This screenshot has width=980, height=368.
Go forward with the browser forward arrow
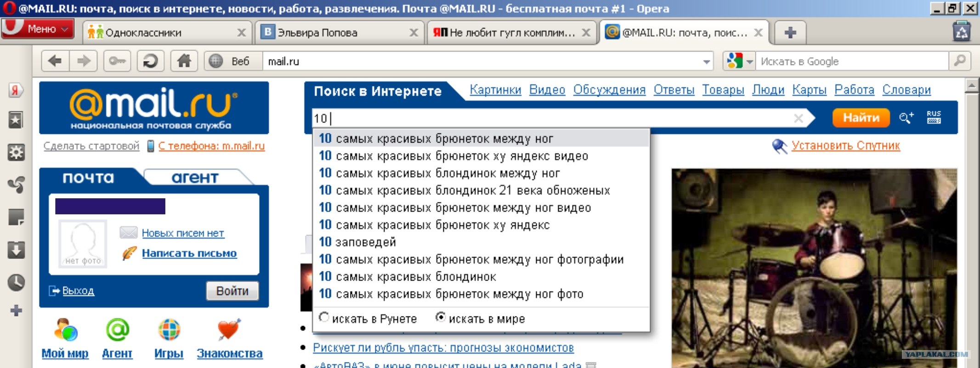(83, 61)
